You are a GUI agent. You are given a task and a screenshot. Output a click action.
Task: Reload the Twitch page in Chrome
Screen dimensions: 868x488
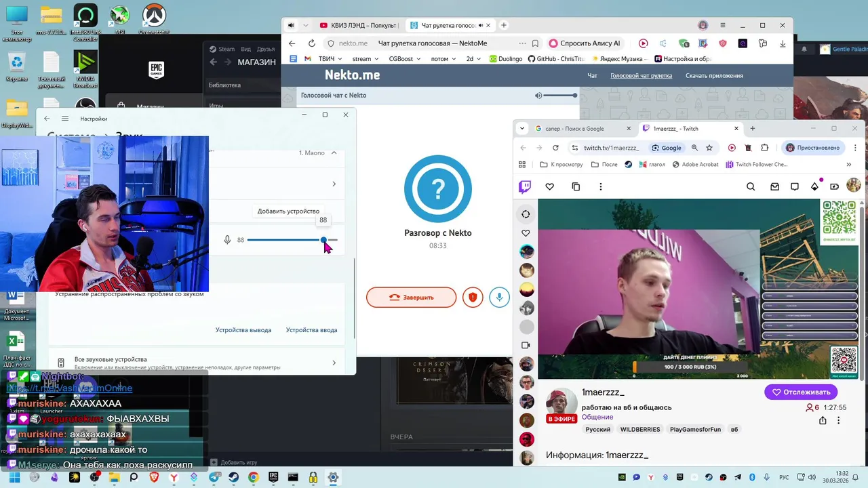point(556,148)
